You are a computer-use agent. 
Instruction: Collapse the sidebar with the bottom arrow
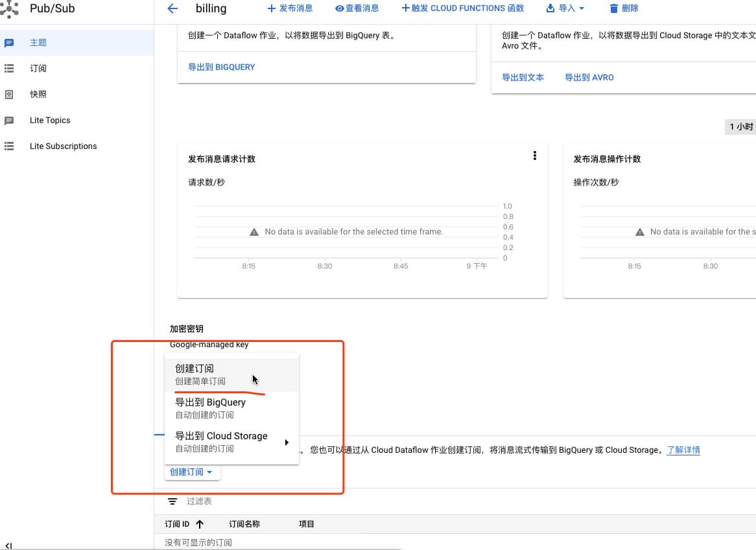8,545
